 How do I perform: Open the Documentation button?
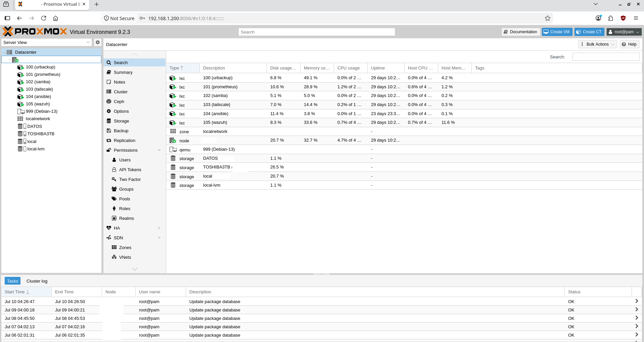coord(520,32)
